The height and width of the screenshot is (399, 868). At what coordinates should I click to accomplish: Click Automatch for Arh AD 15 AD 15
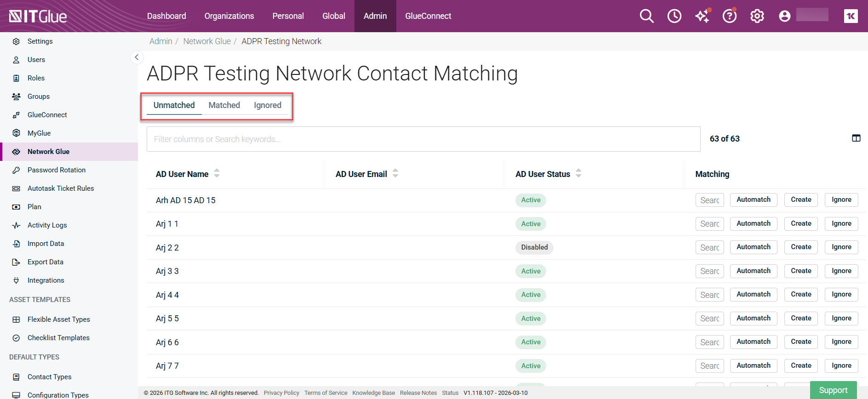(x=754, y=200)
